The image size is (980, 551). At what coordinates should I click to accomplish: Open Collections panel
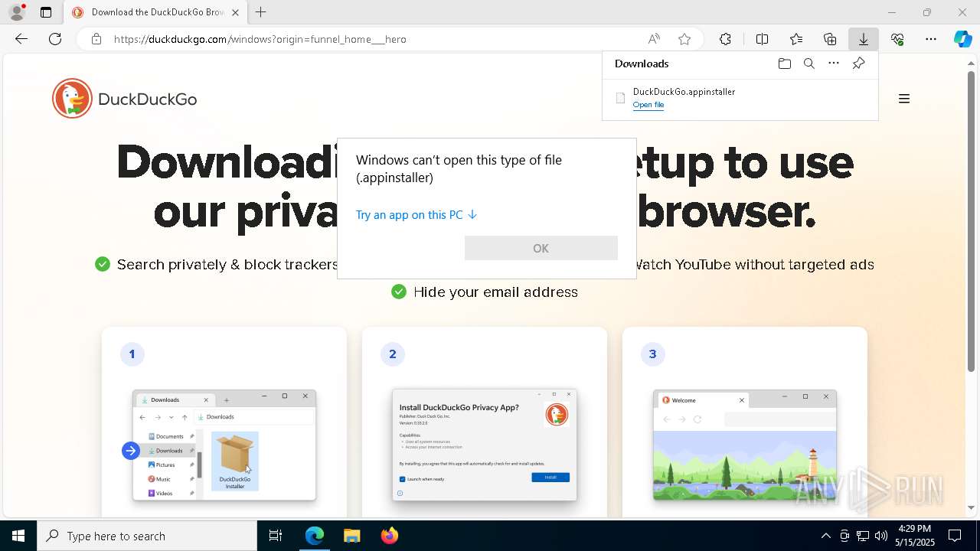830,39
